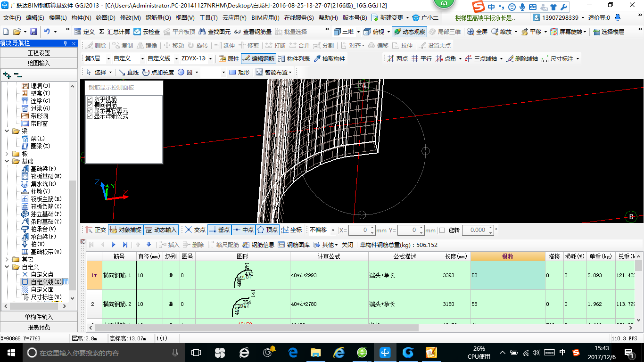Click 删除辅轴 delete auxiliary axis
The height and width of the screenshot is (362, 644).
pyautogui.click(x=521, y=58)
